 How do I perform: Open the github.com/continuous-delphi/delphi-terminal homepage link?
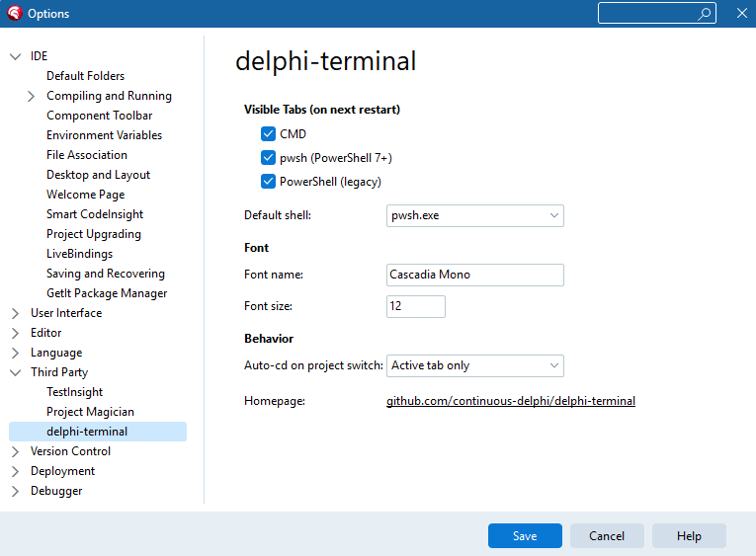pos(511,401)
